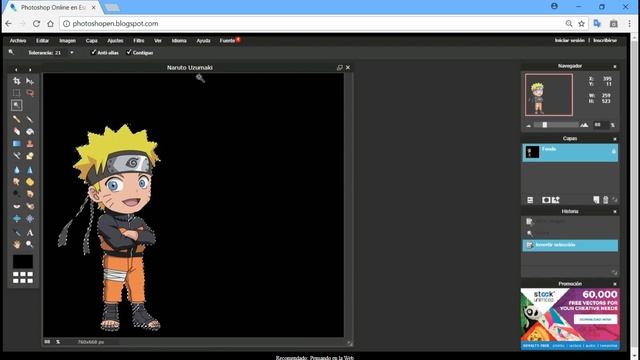Collapse the Historia panel

coord(615,211)
